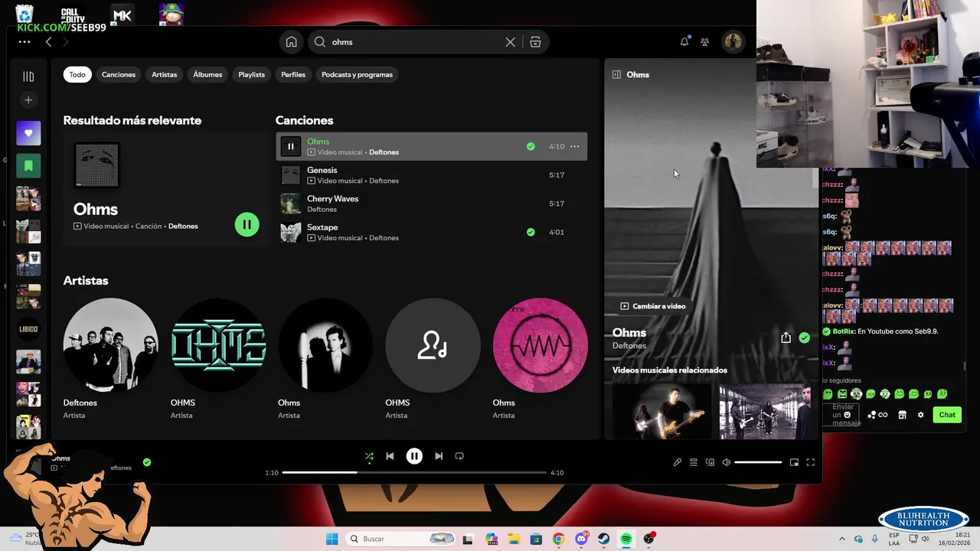Select the Perfiles filter chip
This screenshot has height=551, width=980.
coord(293,74)
